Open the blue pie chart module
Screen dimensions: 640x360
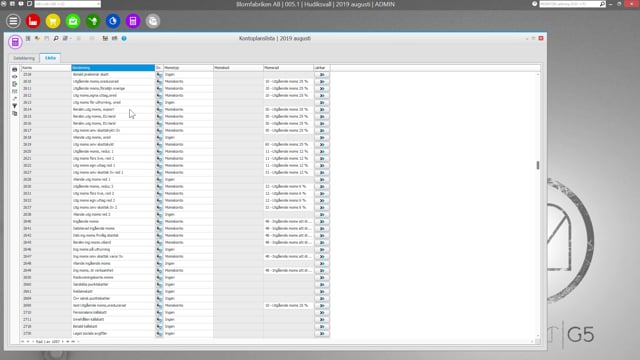click(x=113, y=21)
